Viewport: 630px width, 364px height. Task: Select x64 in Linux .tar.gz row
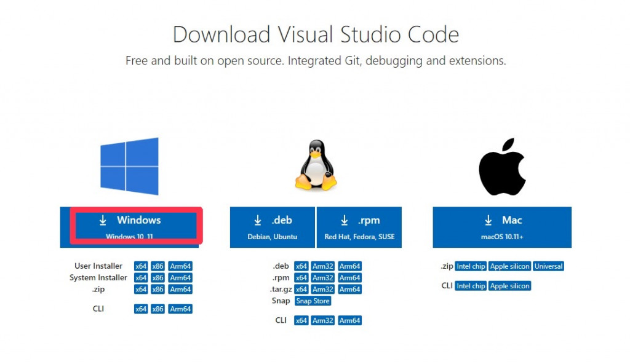tap(301, 289)
